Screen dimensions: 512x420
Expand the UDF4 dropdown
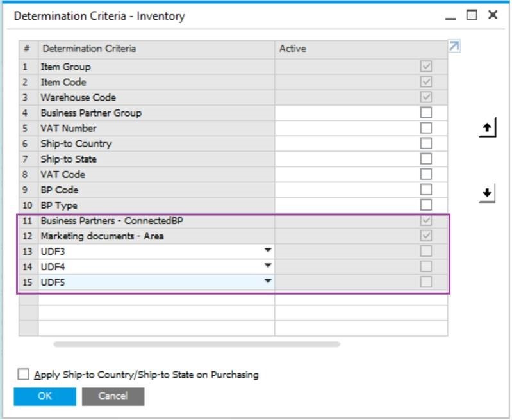click(268, 266)
